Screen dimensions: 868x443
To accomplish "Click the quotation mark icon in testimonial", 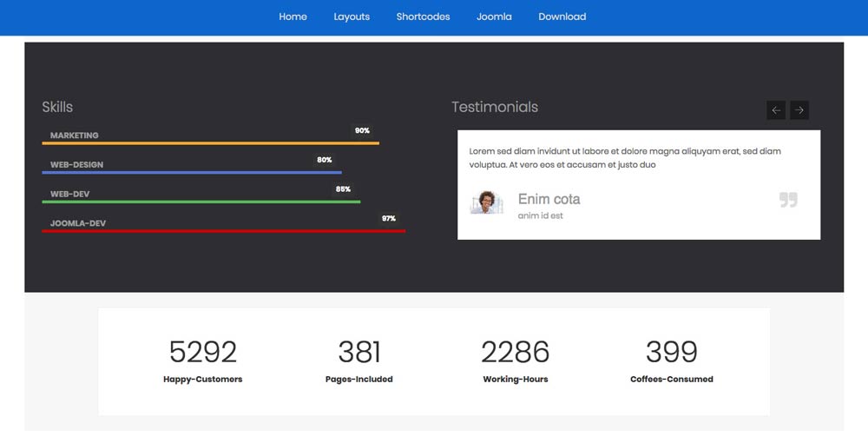I will (x=787, y=201).
